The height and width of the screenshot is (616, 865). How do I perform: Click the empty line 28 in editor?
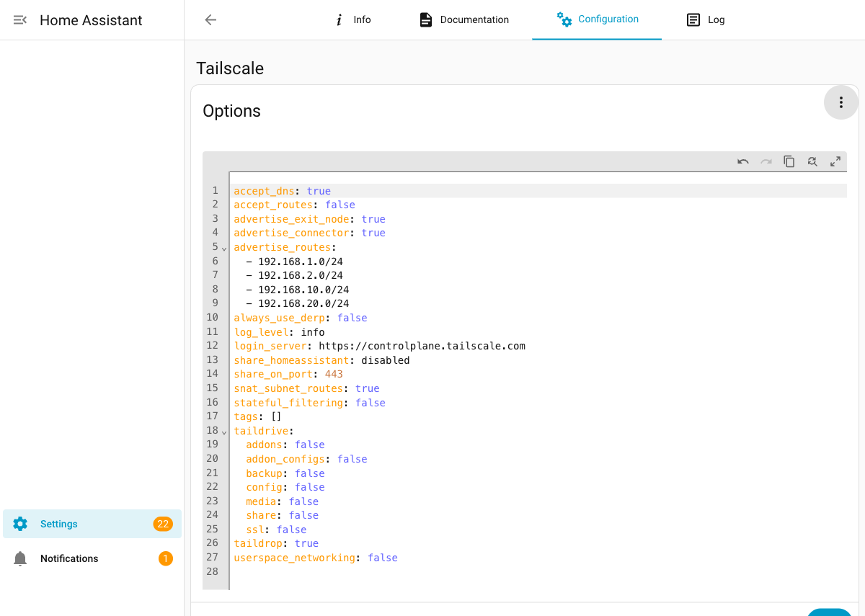(x=538, y=571)
